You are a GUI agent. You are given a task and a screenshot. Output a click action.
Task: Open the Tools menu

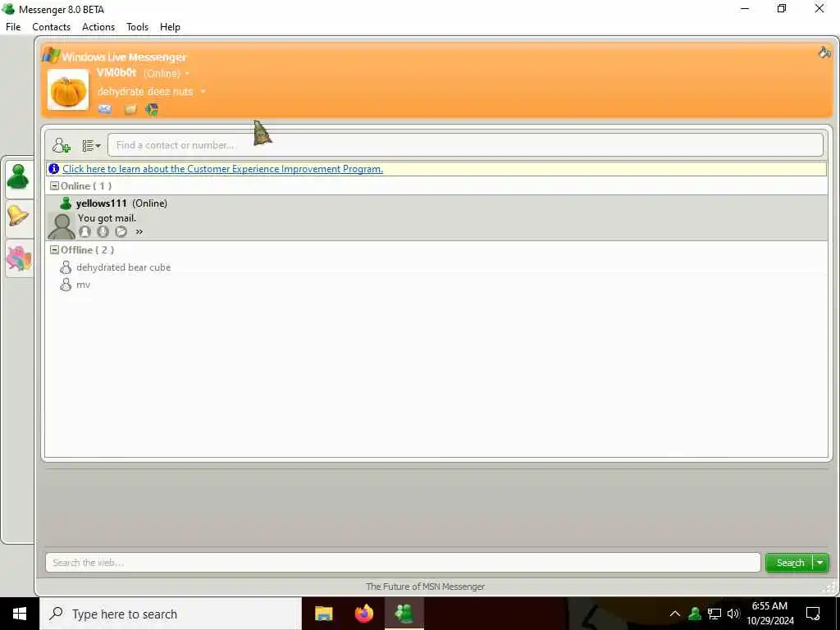point(137,27)
